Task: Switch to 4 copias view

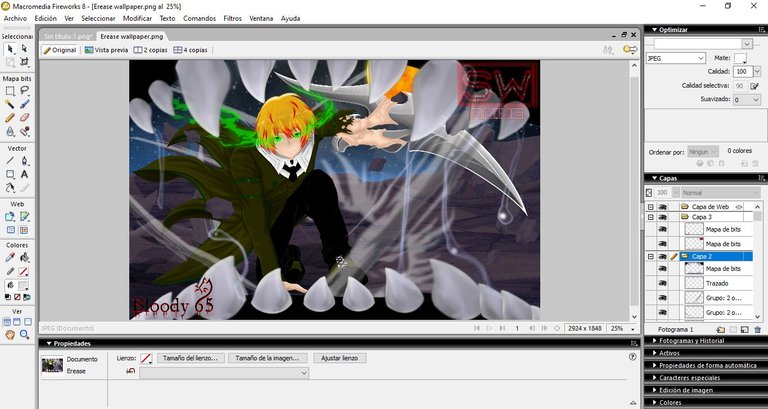Action: click(x=191, y=50)
